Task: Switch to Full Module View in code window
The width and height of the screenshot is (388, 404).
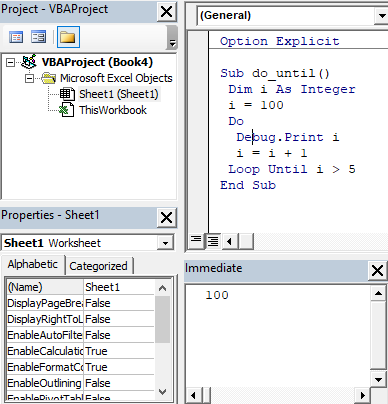Action: [213, 241]
